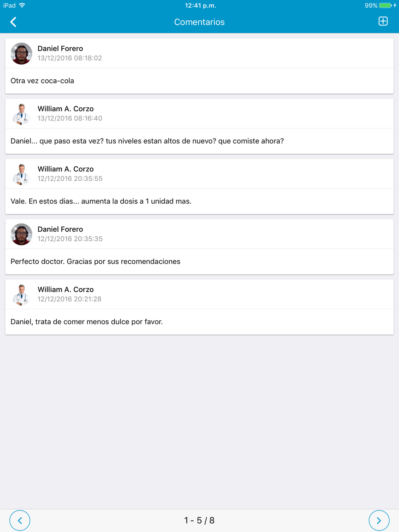Open Daniel Forero's avatar on coca-cola comment
This screenshot has width=399, height=532.
(22, 53)
